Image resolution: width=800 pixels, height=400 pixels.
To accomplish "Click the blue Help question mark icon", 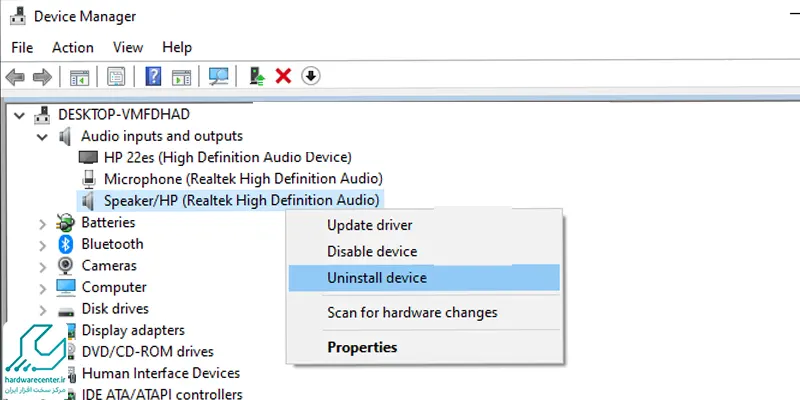I will [154, 76].
